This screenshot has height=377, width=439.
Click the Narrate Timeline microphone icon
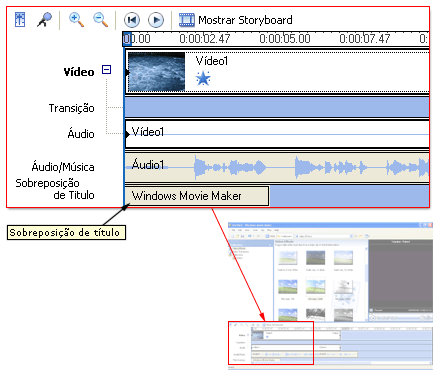(45, 20)
